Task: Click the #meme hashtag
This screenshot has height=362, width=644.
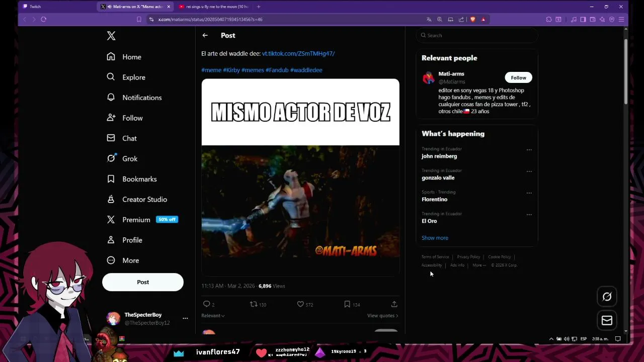Action: [x=211, y=70]
